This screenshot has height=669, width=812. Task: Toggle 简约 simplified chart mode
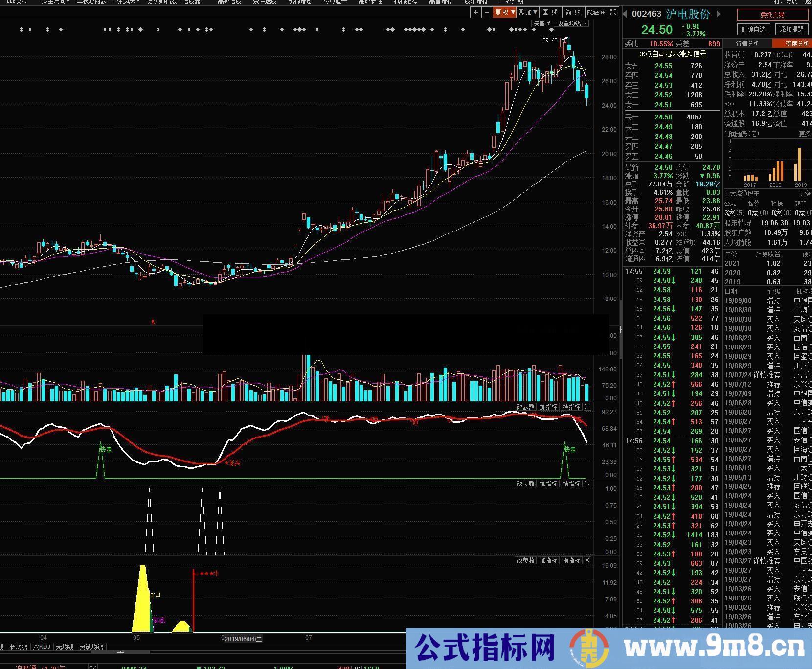[573, 13]
